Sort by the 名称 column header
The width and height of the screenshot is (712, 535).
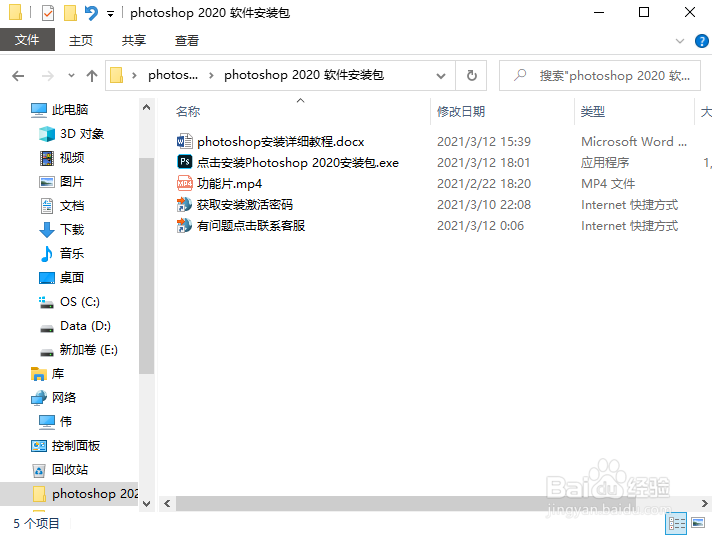tap(188, 111)
